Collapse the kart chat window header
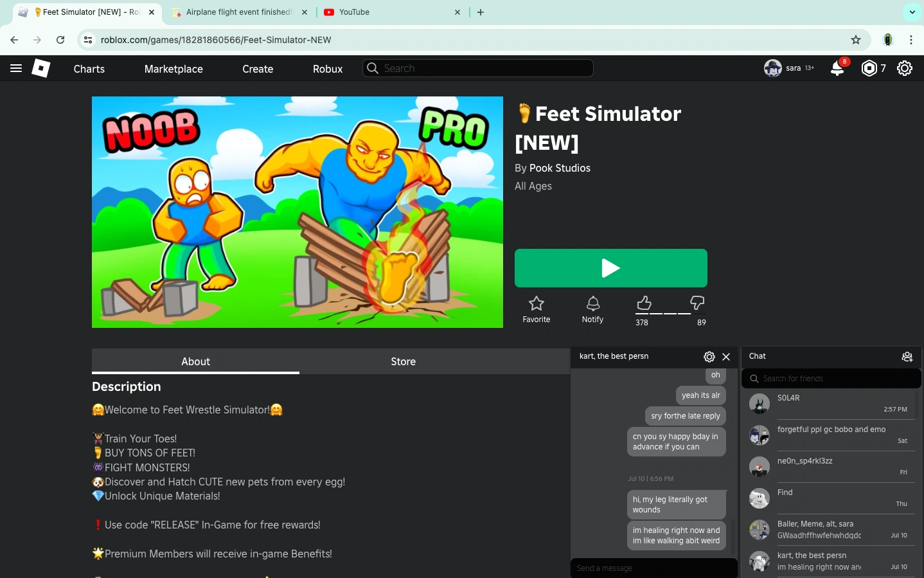Image resolution: width=924 pixels, height=578 pixels. (x=614, y=356)
